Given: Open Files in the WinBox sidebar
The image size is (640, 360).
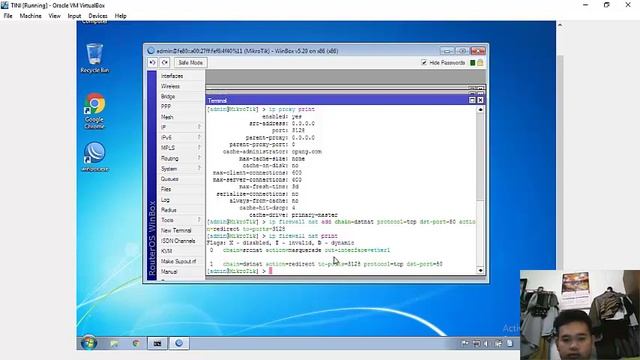Looking at the screenshot, I should click(166, 189).
